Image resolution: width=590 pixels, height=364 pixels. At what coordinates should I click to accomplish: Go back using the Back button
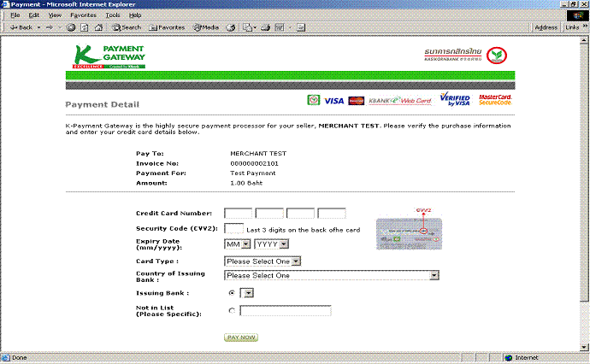pos(21,27)
